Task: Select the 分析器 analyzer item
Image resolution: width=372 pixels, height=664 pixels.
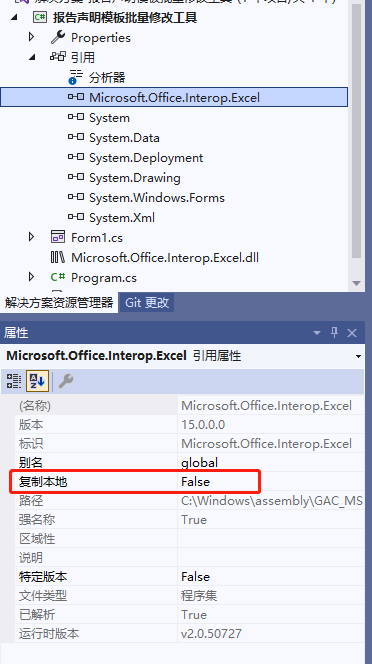Action: pyautogui.click(x=107, y=77)
